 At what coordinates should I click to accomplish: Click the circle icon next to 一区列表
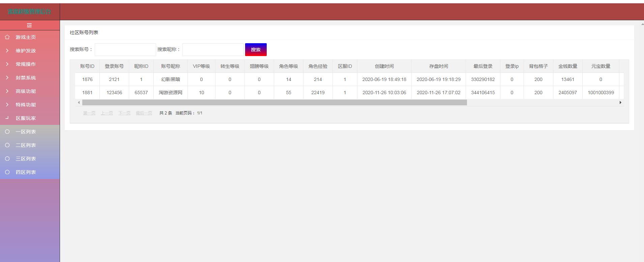pyautogui.click(x=7, y=132)
